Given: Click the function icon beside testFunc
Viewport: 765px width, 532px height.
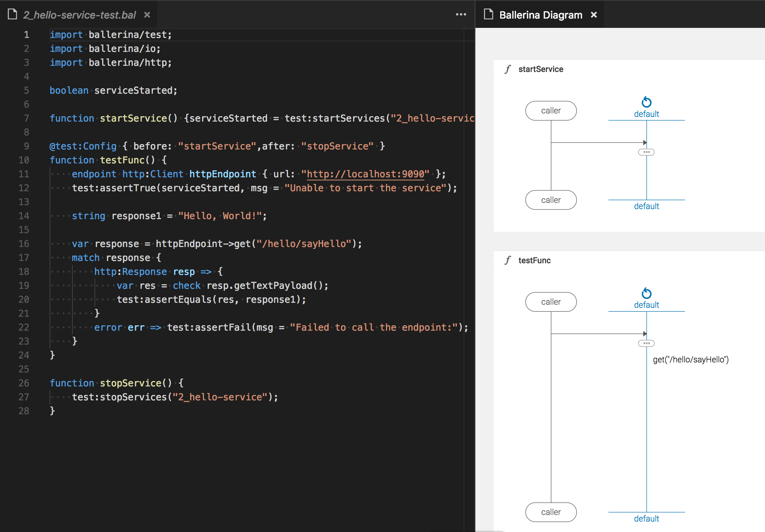Looking at the screenshot, I should [x=508, y=260].
